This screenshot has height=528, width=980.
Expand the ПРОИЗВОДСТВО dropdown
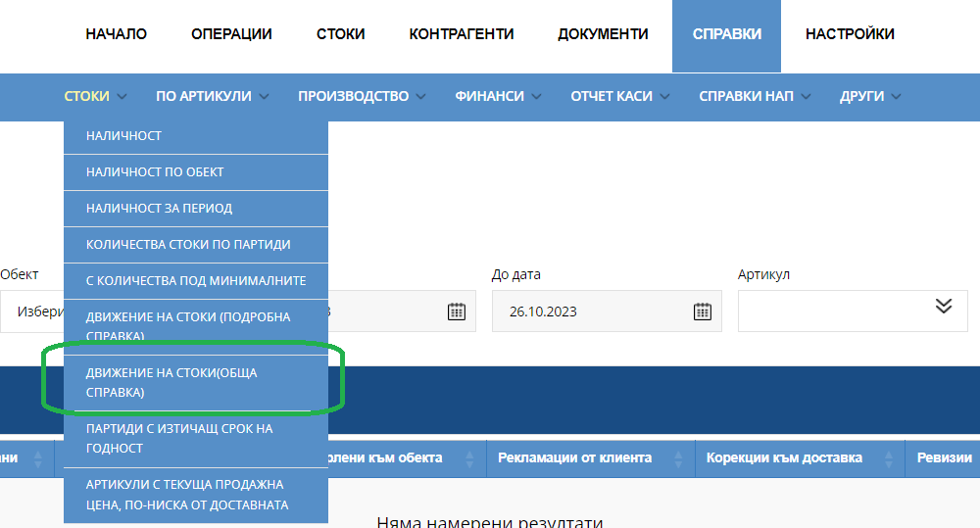pyautogui.click(x=362, y=96)
